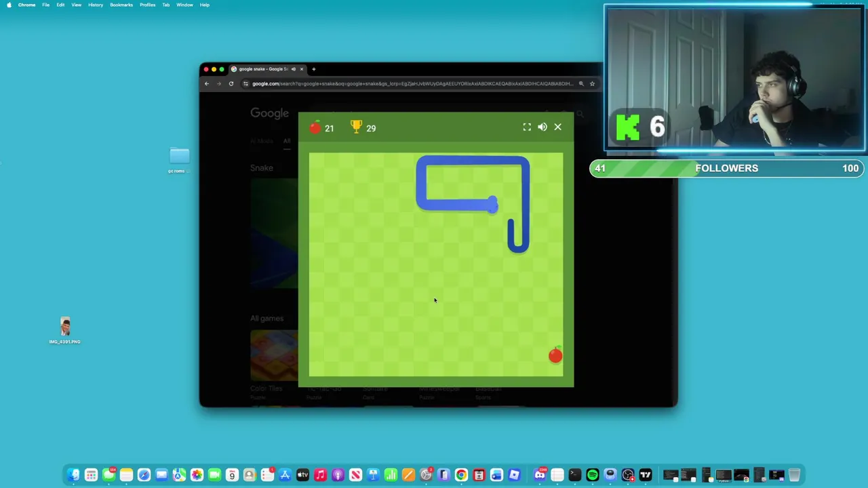
Task: Open Photos from the dock
Action: (x=197, y=474)
